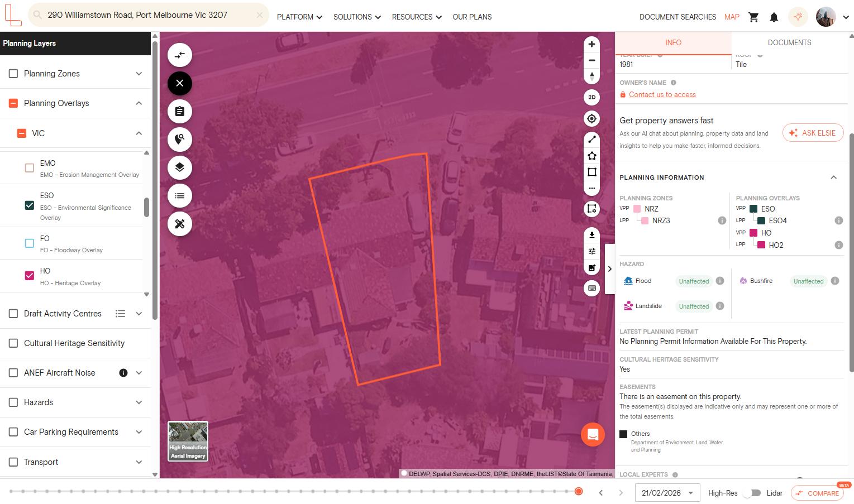Open the imagery date dropdown 21/02/2026

(667, 493)
